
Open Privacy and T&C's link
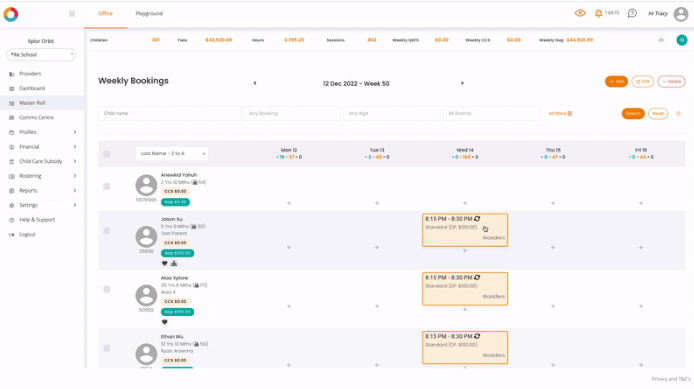point(671,379)
